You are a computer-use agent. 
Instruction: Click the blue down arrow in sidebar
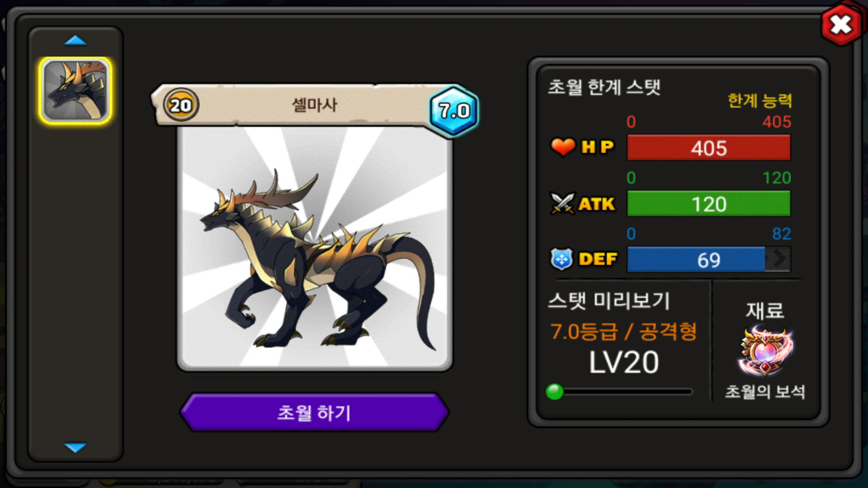(75, 447)
